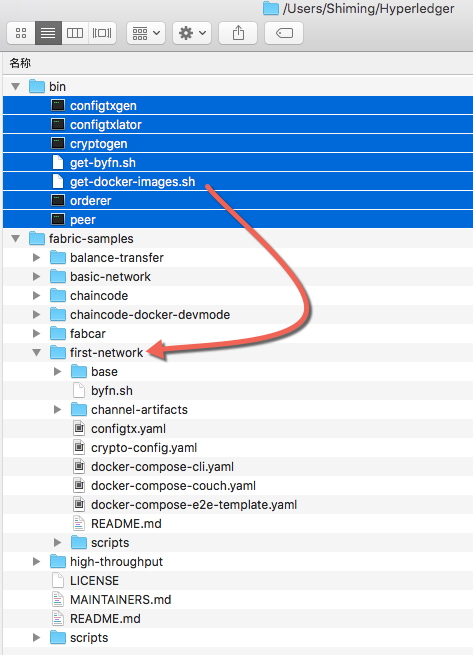Viewport: 473px width, 655px height.
Task: Click the cryptogen executable icon
Action: 58,143
